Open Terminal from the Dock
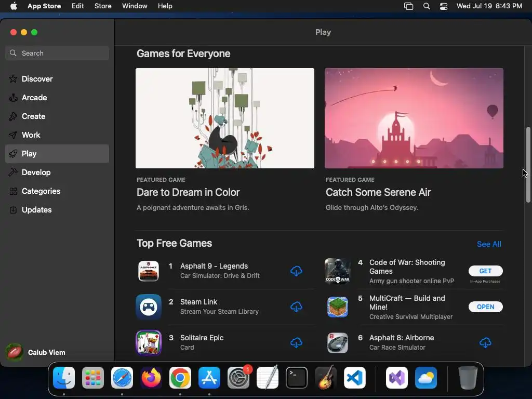The image size is (532, 399). click(x=297, y=378)
